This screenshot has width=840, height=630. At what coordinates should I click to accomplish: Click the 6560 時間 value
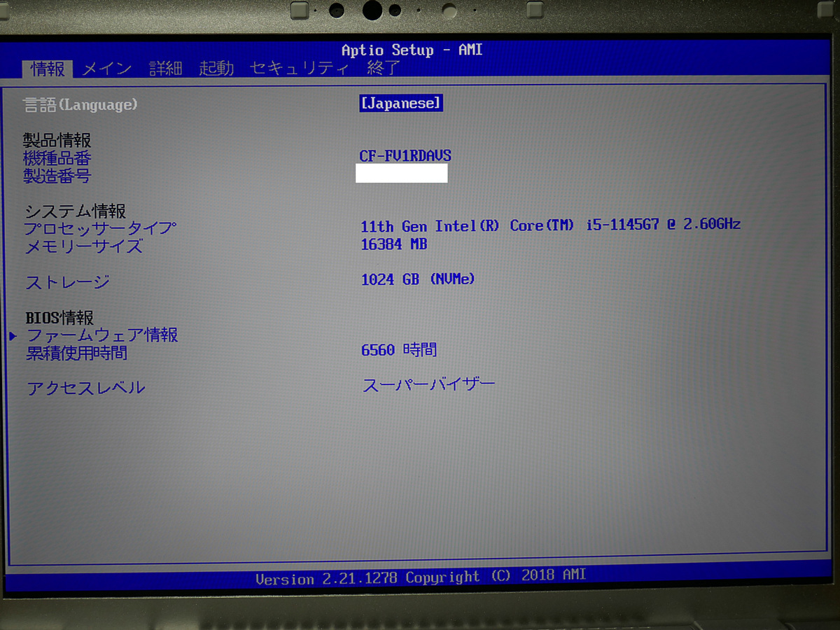399,350
